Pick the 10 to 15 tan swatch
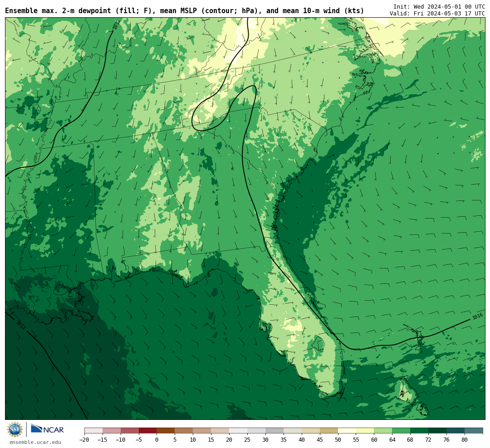Image resolution: width=490 pixels, height=448 pixels. (x=202, y=431)
